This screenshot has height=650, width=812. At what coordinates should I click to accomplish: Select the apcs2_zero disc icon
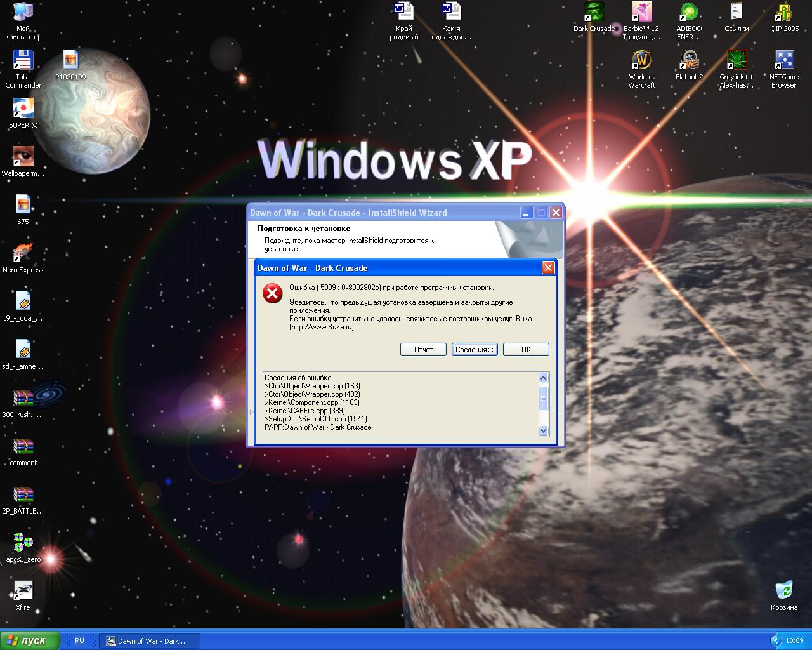23,542
